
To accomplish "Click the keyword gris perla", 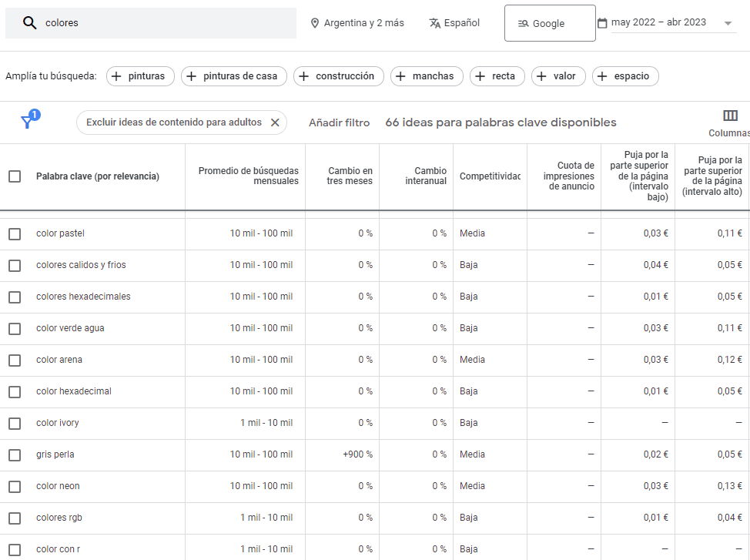I will tap(55, 454).
